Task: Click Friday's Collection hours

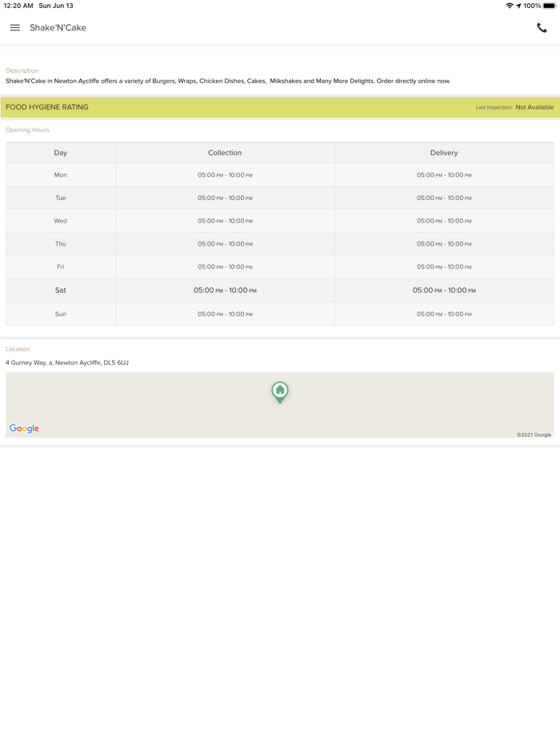Action: coord(225,267)
